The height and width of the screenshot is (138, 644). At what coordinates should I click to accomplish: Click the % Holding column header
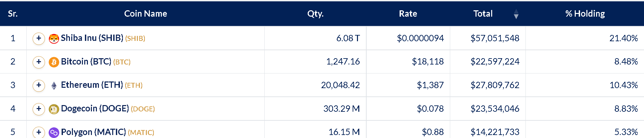click(585, 14)
